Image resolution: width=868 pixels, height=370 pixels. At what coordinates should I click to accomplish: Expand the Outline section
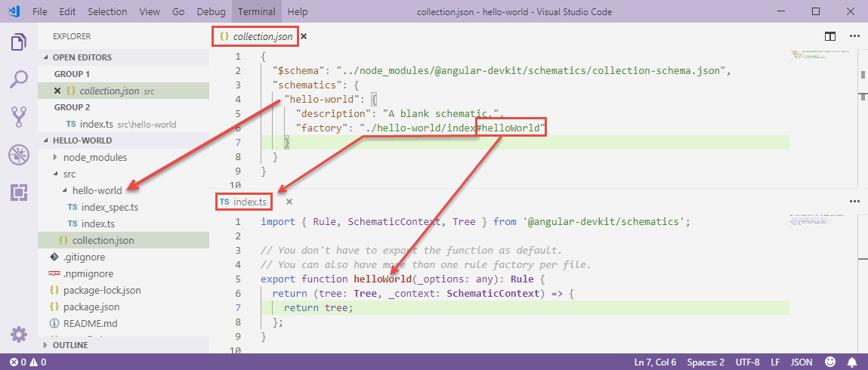[70, 345]
